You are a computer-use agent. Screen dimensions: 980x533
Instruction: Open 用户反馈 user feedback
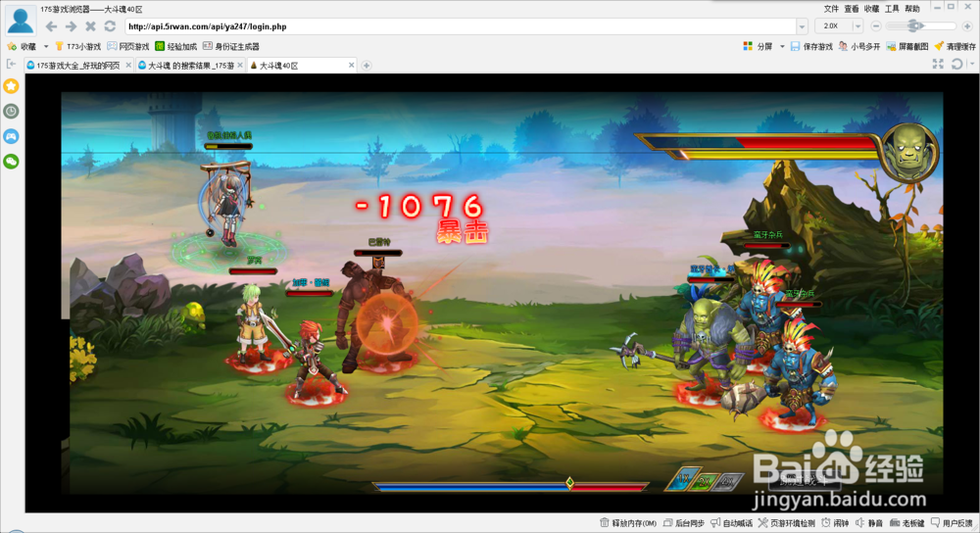pyautogui.click(x=952, y=523)
